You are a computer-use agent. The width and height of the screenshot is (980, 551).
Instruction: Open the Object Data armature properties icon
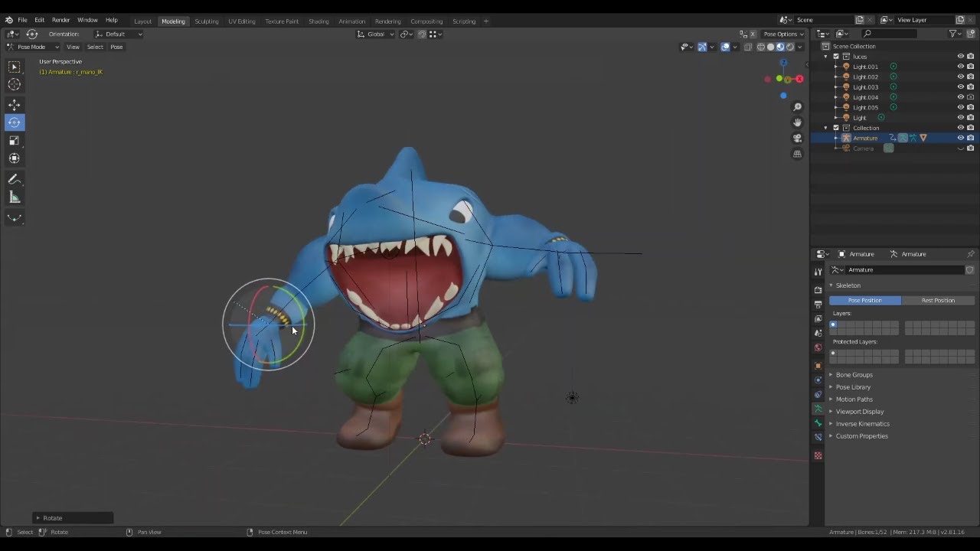tap(818, 409)
